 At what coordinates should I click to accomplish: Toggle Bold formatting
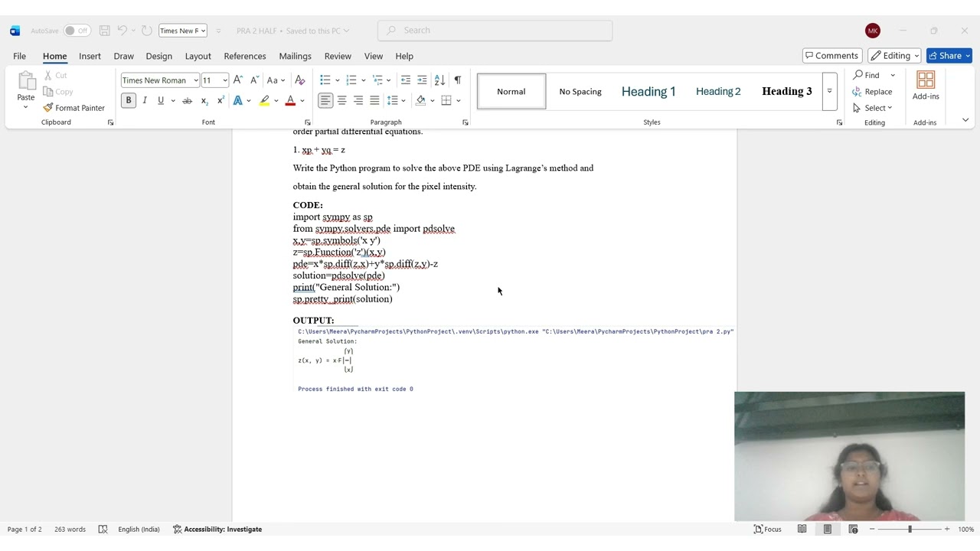[129, 100]
